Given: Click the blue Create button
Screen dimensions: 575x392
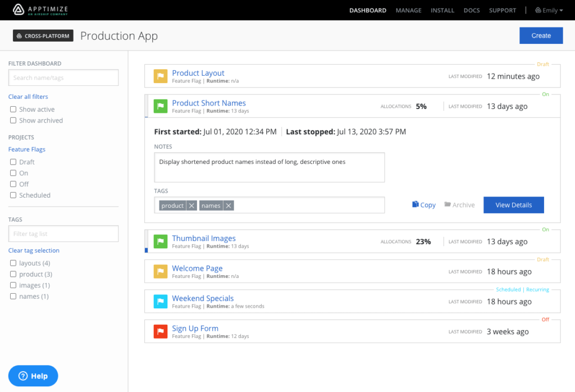Looking at the screenshot, I should click(541, 35).
